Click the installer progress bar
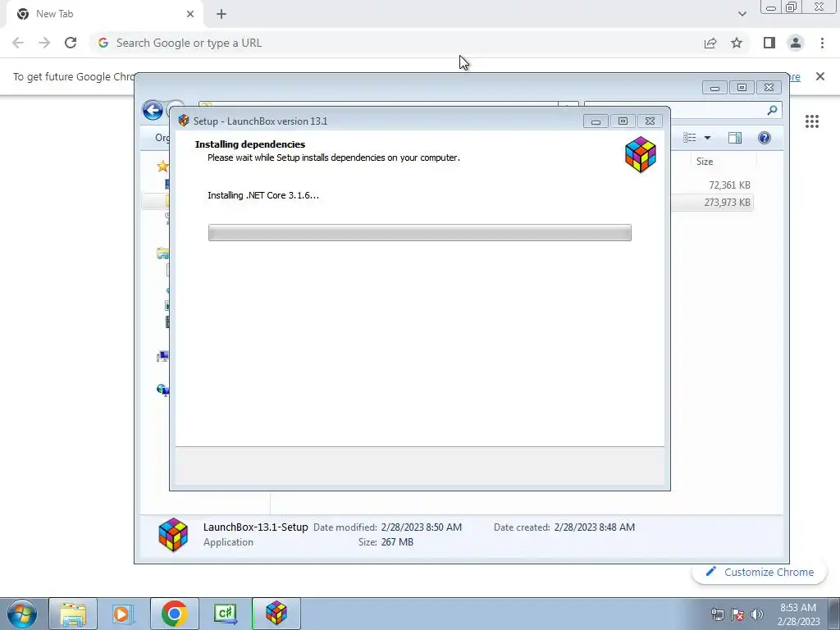Screen dimensions: 840x630 tap(419, 232)
